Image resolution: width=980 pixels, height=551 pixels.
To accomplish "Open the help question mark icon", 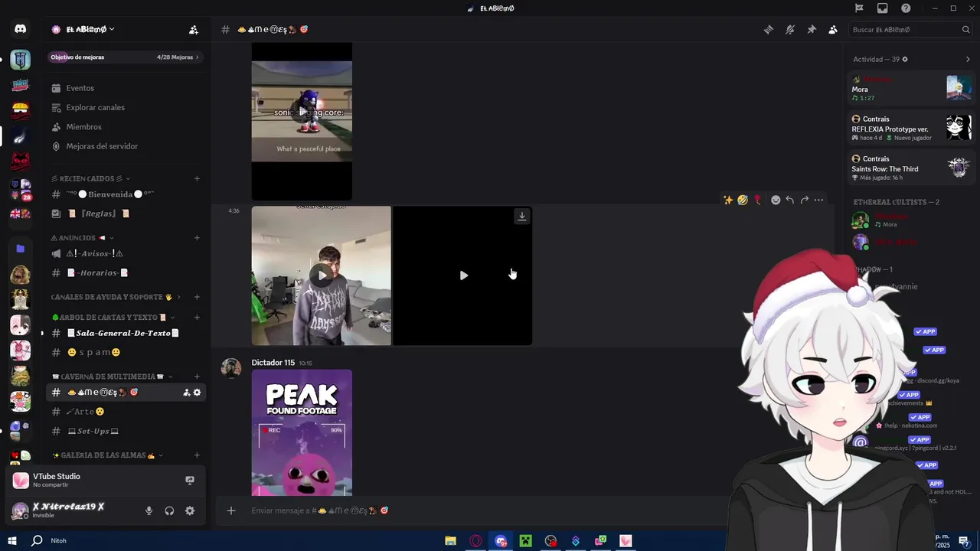I will point(906,8).
